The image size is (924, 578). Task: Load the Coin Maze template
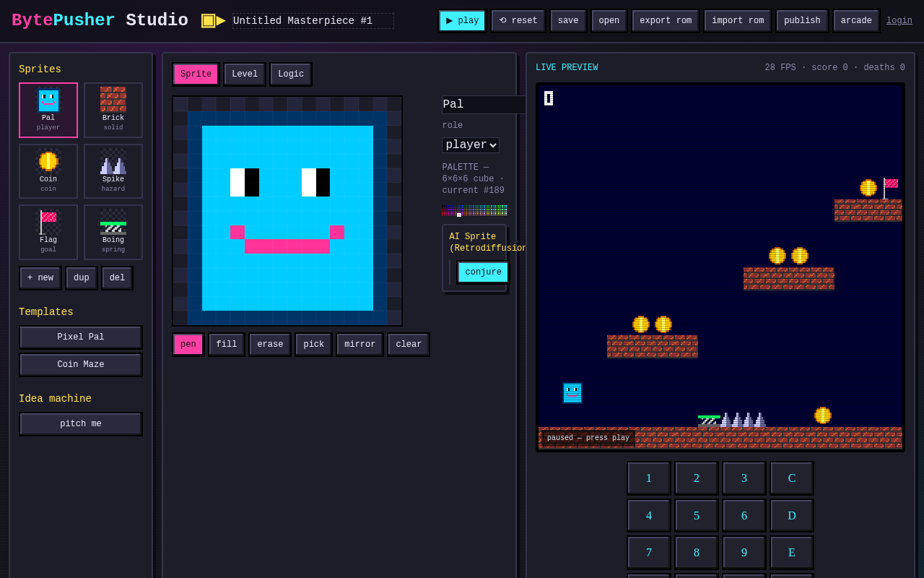point(81,365)
